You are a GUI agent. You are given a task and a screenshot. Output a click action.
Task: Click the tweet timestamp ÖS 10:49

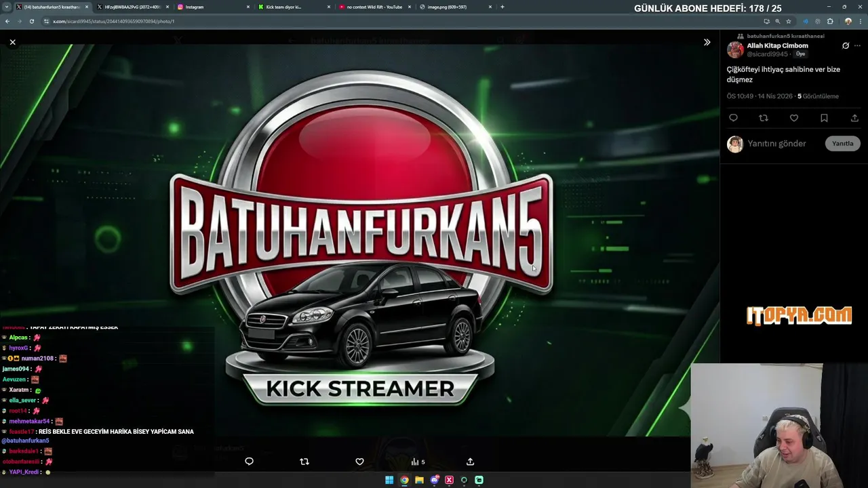tap(759, 96)
